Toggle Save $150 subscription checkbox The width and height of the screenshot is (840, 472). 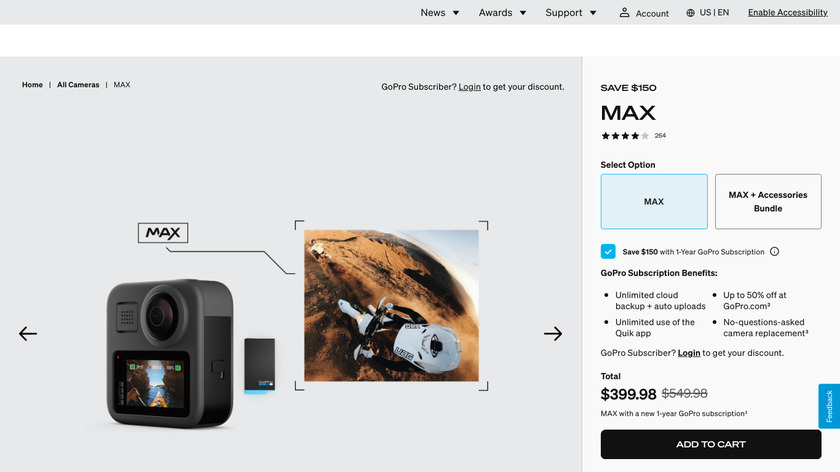[x=608, y=251]
